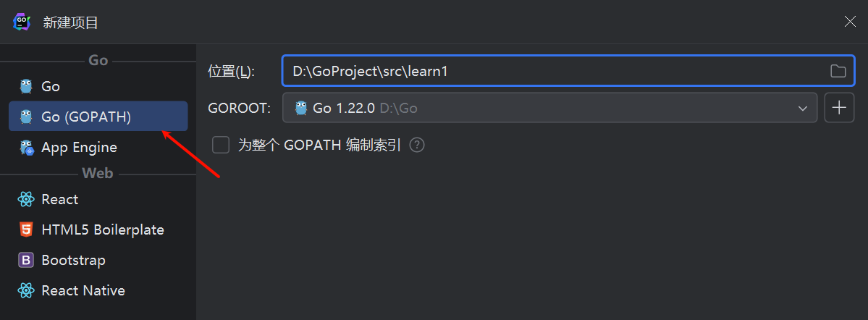Click the React Native atom icon
Screen dimensions: 868x320
point(26,290)
